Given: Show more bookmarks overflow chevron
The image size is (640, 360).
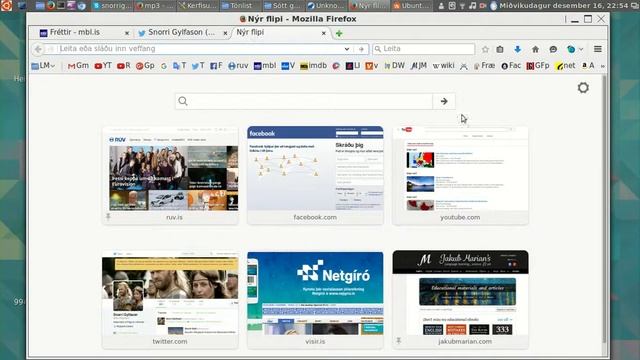Looking at the screenshot, I should coord(602,66).
